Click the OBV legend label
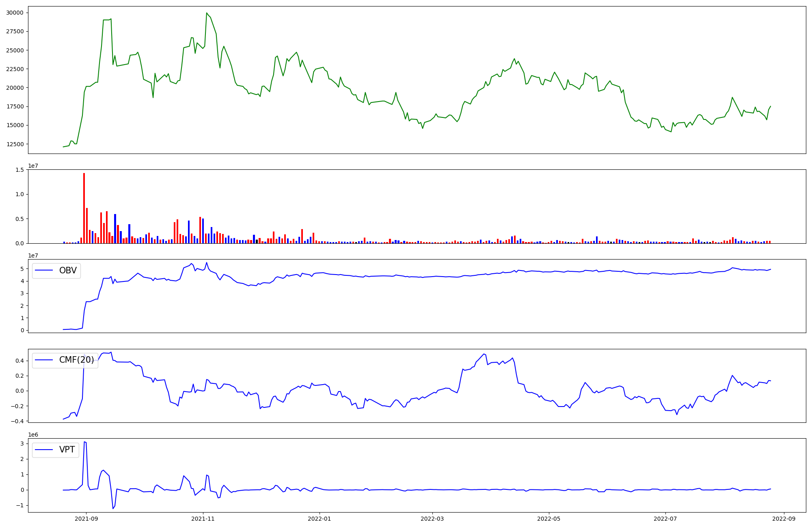The width and height of the screenshot is (812, 528). point(68,270)
